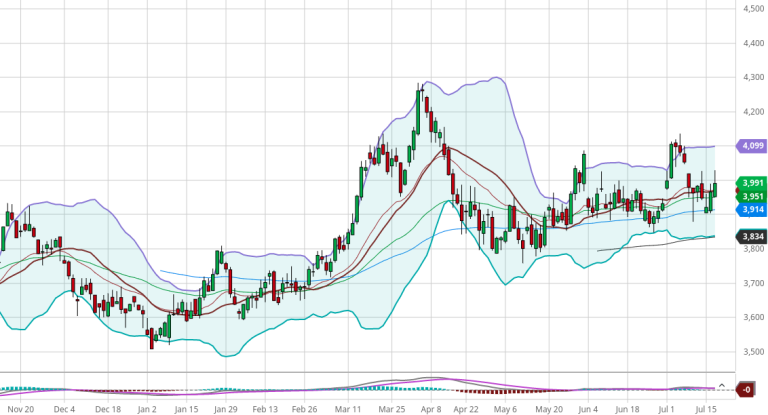Click the 4,300 price axis label

tap(752, 78)
